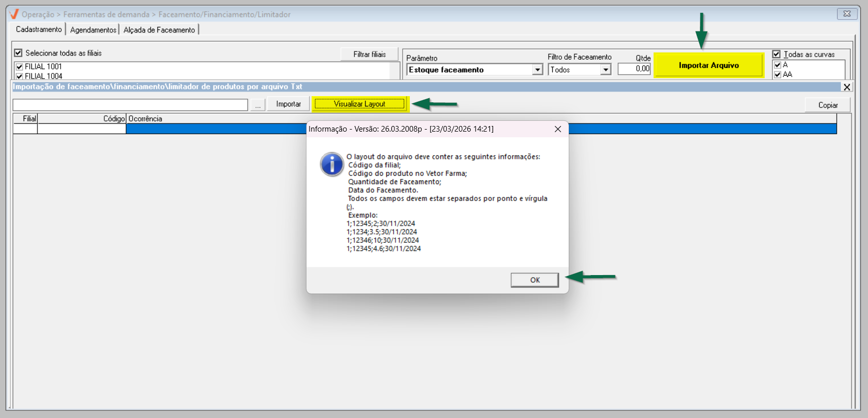This screenshot has height=418, width=868.
Task: Open file browse ellipsis button
Action: point(258,104)
